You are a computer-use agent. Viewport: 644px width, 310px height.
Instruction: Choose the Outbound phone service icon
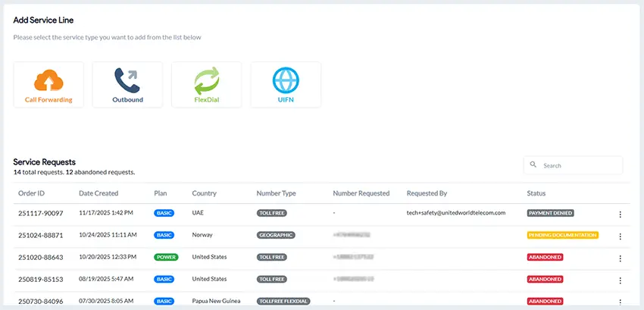click(x=127, y=80)
